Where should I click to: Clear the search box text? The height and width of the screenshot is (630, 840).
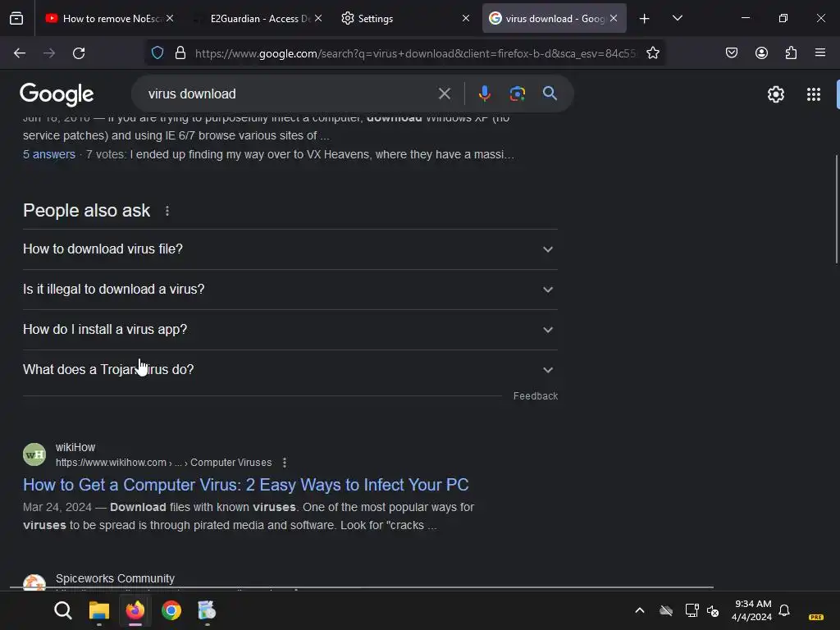[444, 94]
